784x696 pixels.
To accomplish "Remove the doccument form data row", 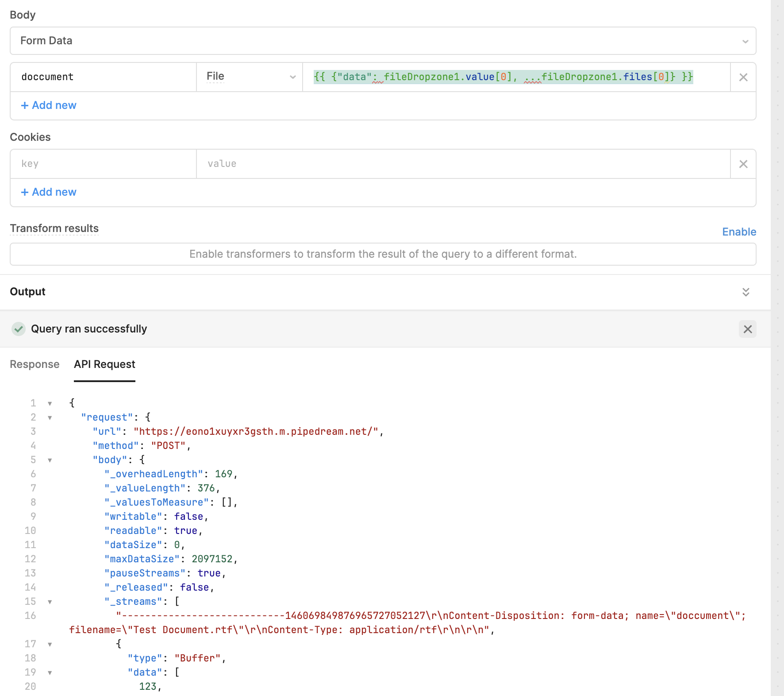I will 743,77.
